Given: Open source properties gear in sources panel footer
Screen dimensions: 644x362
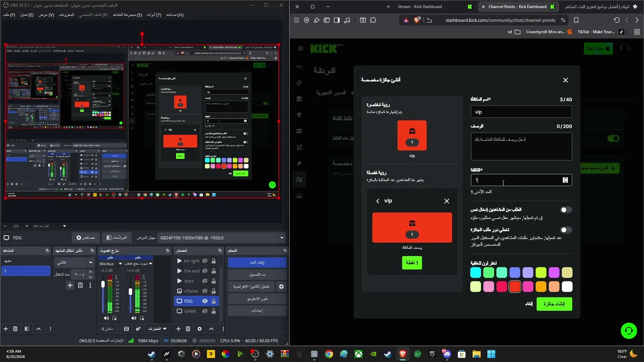Looking at the screenshot, I should click(x=199, y=329).
